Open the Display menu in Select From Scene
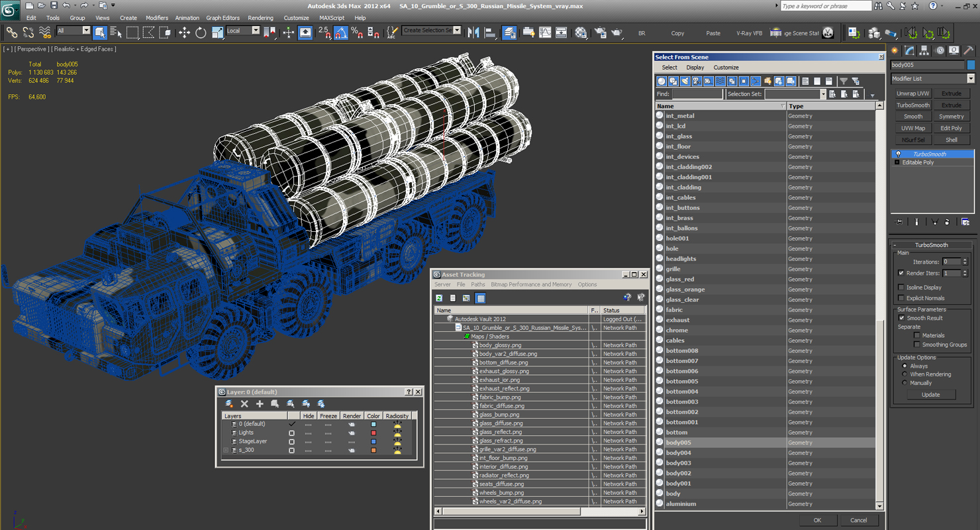Viewport: 980px width, 530px height. pos(695,68)
